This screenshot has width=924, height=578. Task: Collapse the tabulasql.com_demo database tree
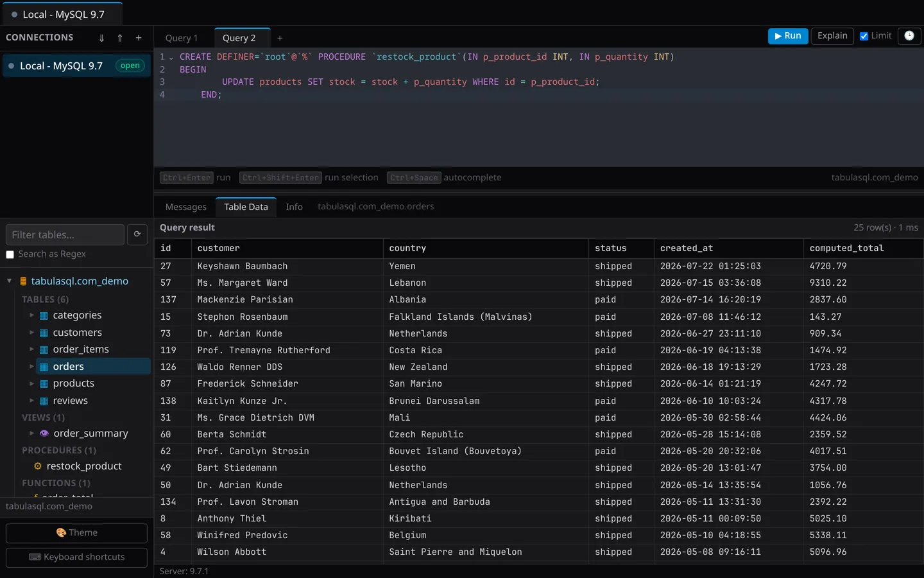pos(10,281)
